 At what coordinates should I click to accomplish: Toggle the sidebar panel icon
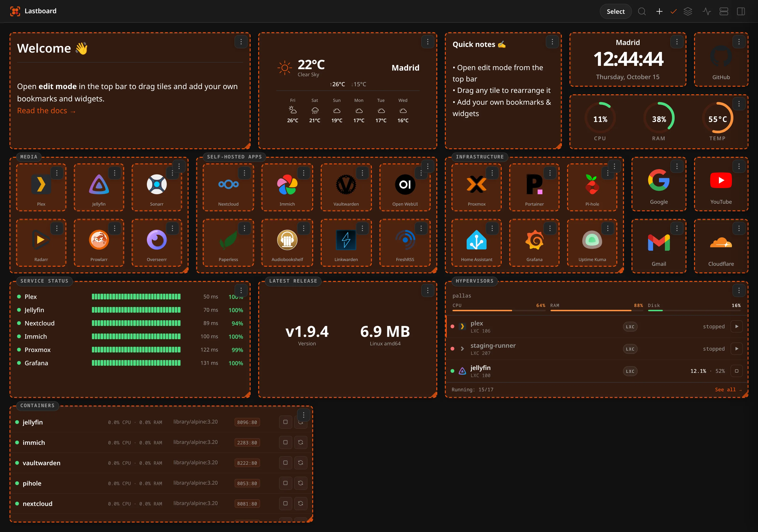[741, 12]
